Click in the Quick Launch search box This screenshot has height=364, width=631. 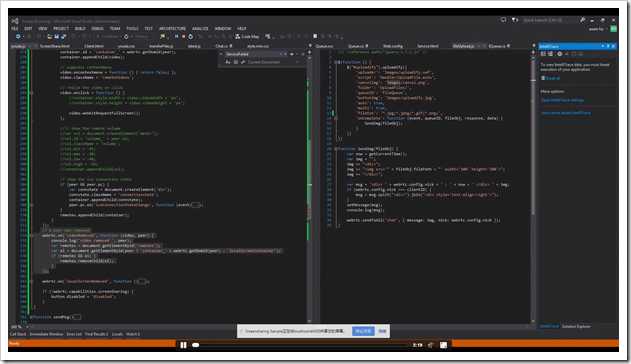[548, 20]
